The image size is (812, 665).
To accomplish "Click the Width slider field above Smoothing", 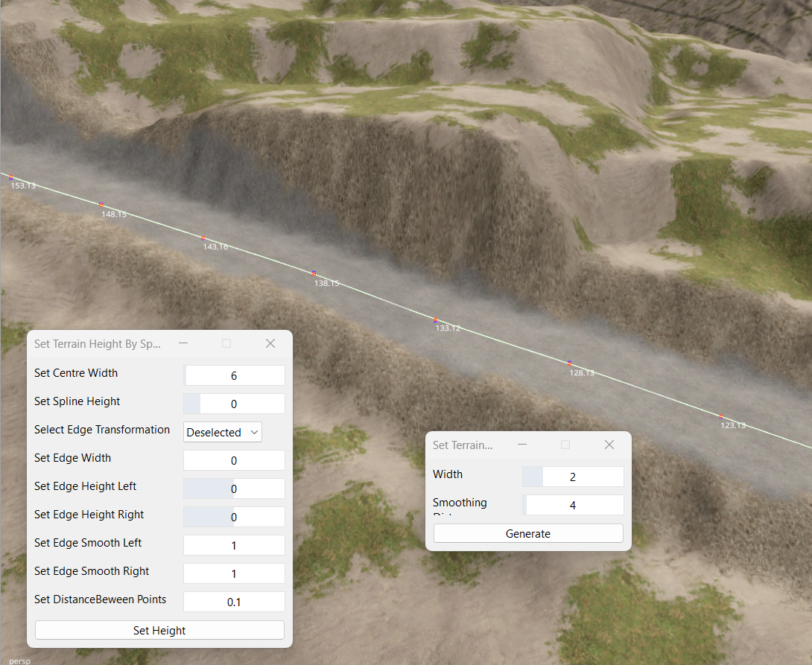I will click(572, 477).
